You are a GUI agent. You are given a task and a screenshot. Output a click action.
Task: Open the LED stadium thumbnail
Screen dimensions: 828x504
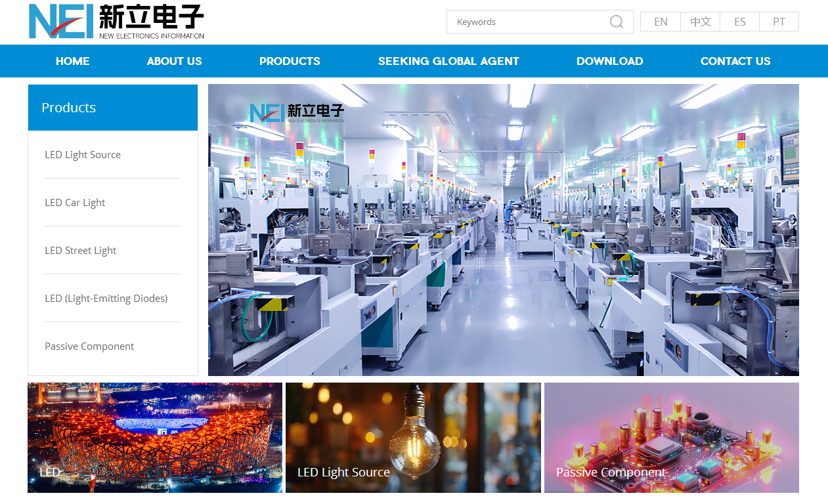[154, 437]
